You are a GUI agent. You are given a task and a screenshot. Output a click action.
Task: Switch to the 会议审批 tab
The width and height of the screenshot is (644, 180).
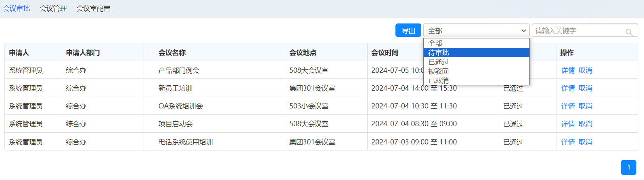(17, 8)
